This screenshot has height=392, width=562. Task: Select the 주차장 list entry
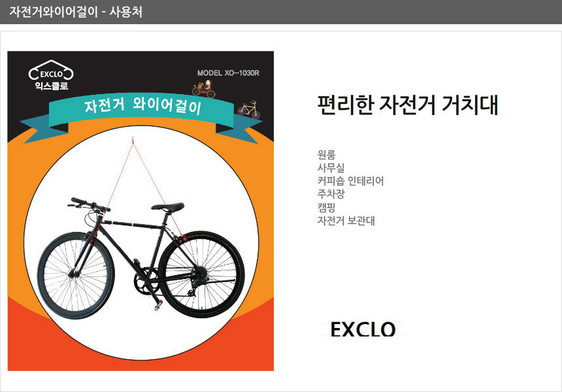coord(331,194)
